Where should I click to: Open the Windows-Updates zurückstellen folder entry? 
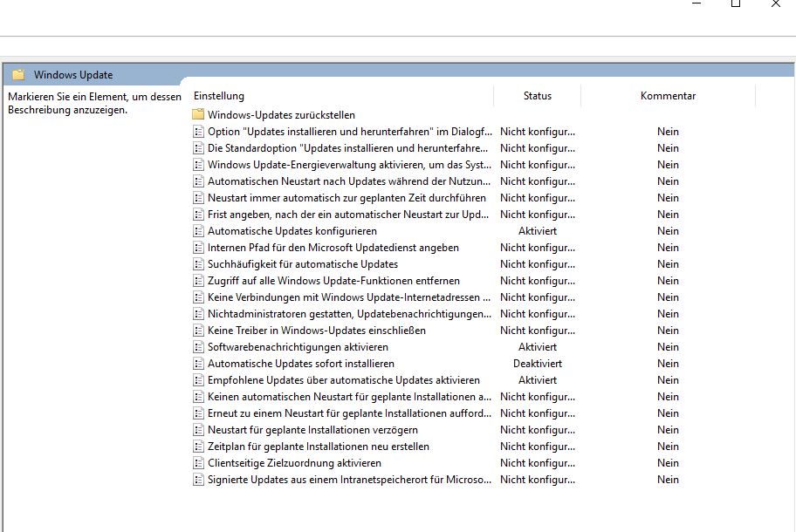click(281, 115)
